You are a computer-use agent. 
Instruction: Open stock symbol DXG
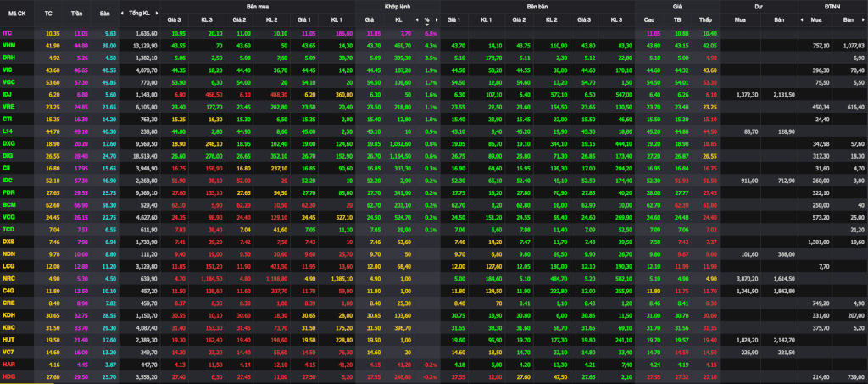tap(8, 142)
